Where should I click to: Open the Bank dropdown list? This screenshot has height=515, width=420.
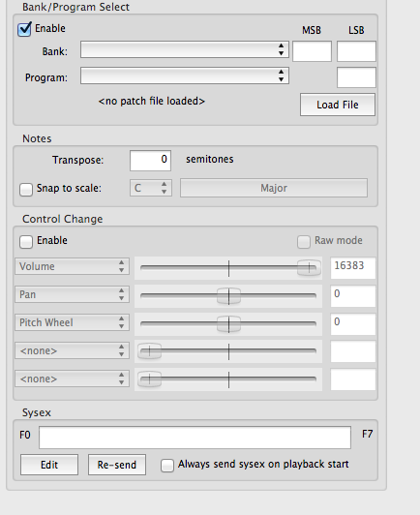click(x=185, y=49)
